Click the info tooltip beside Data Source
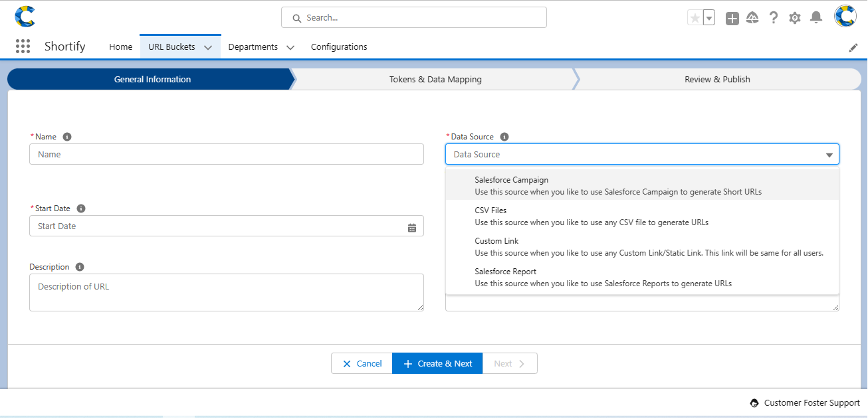 point(504,136)
